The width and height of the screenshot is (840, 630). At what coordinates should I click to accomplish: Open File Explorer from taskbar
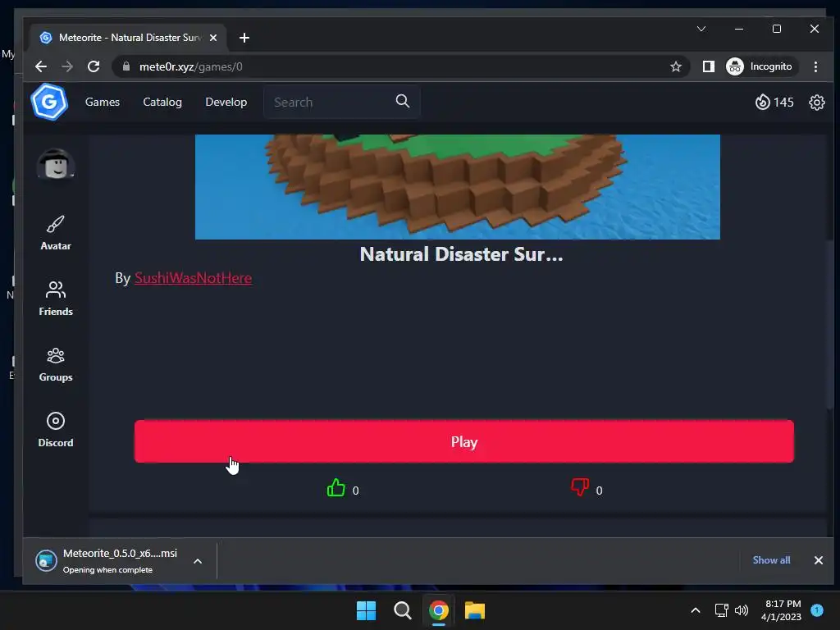tap(475, 610)
